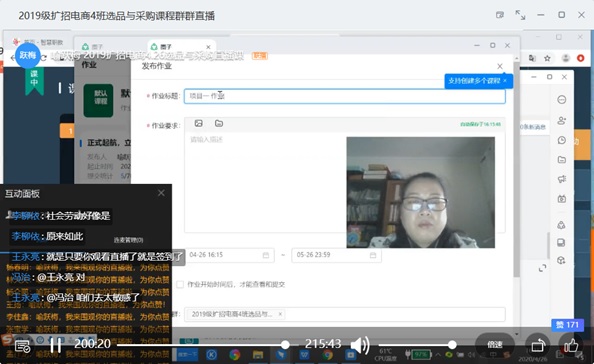Mute the player volume speaker icon
The width and height of the screenshot is (594, 364).
click(360, 345)
